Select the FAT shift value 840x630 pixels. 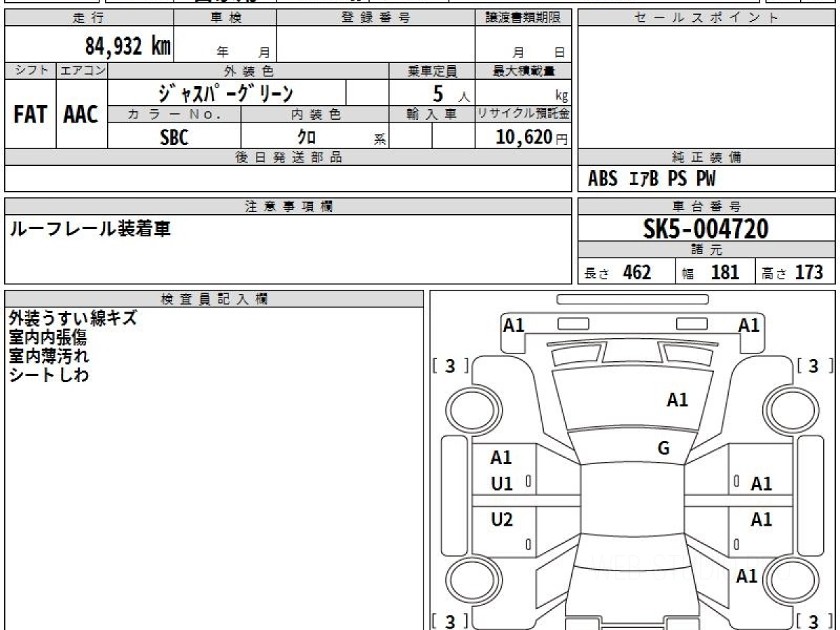click(30, 115)
